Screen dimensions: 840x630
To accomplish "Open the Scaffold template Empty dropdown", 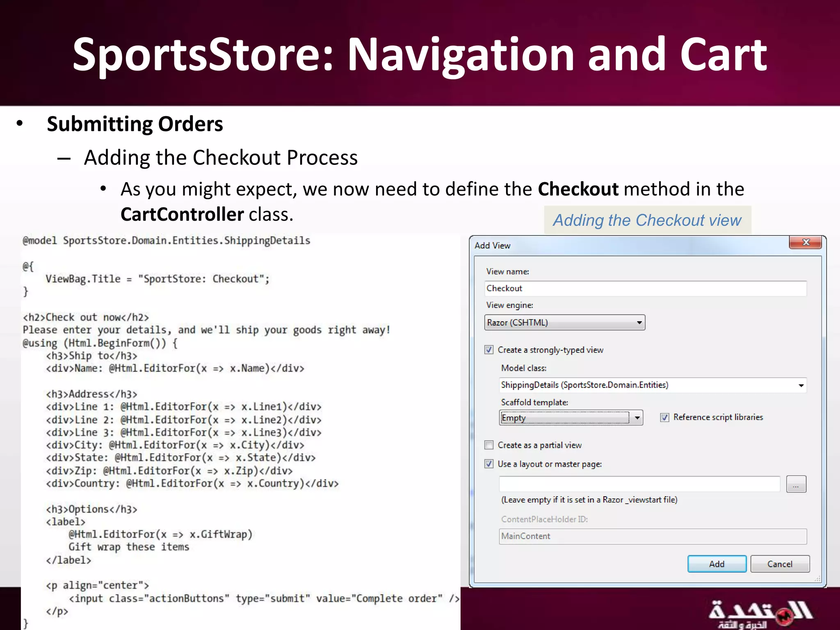I will point(571,418).
